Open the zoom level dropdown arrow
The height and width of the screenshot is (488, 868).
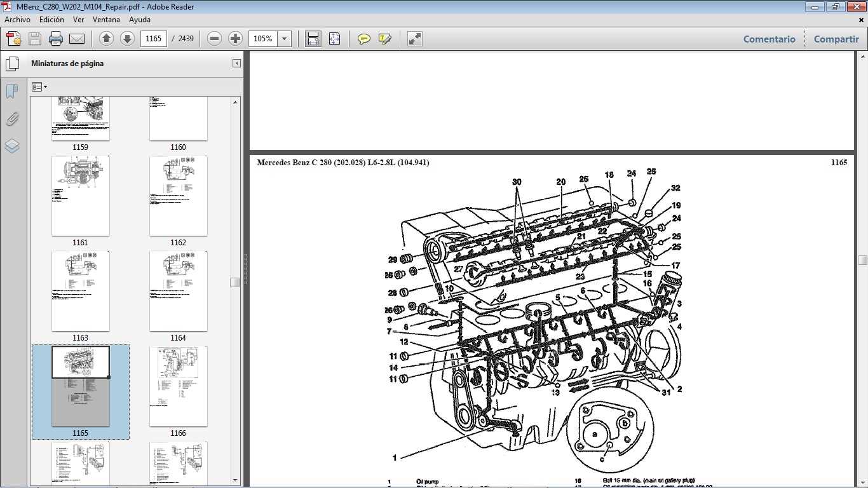coord(285,39)
